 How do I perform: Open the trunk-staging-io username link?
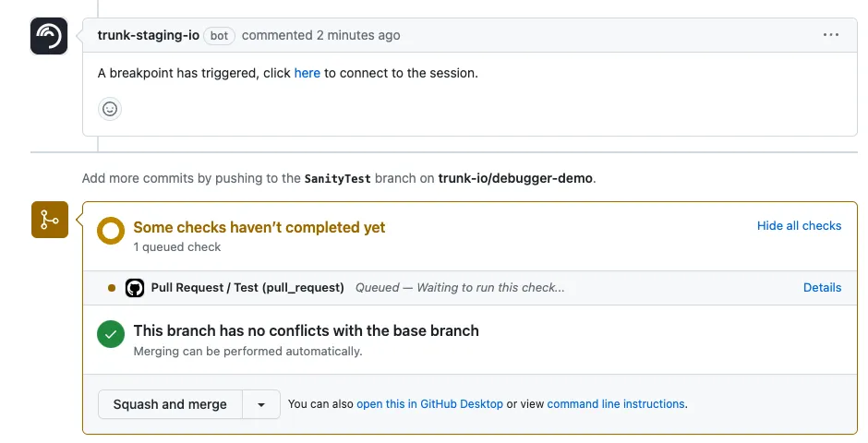pos(149,35)
